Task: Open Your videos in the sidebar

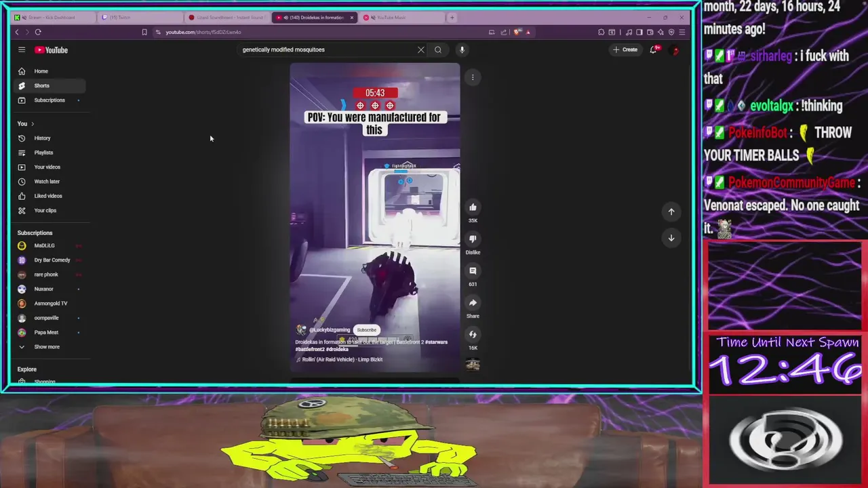Action: coord(50,167)
